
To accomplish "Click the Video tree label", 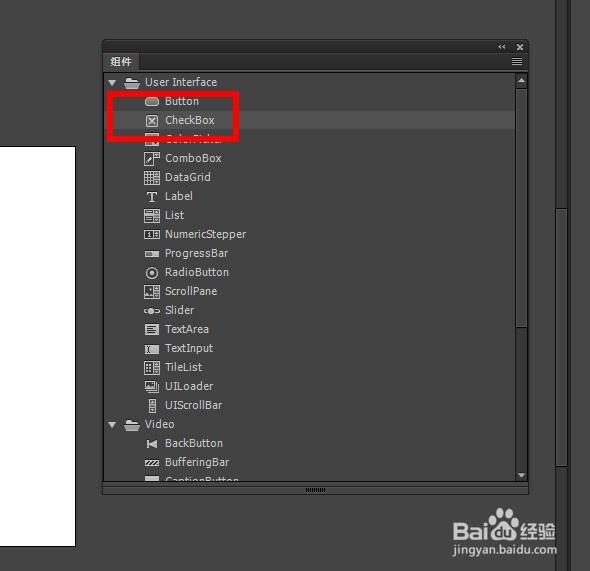I will tap(160, 424).
